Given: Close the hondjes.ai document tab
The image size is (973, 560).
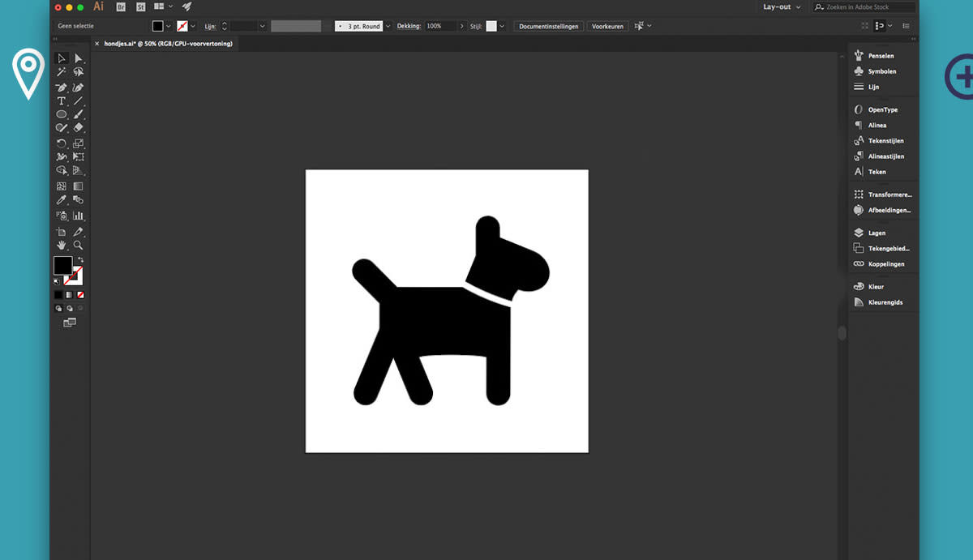Looking at the screenshot, I should 97,43.
